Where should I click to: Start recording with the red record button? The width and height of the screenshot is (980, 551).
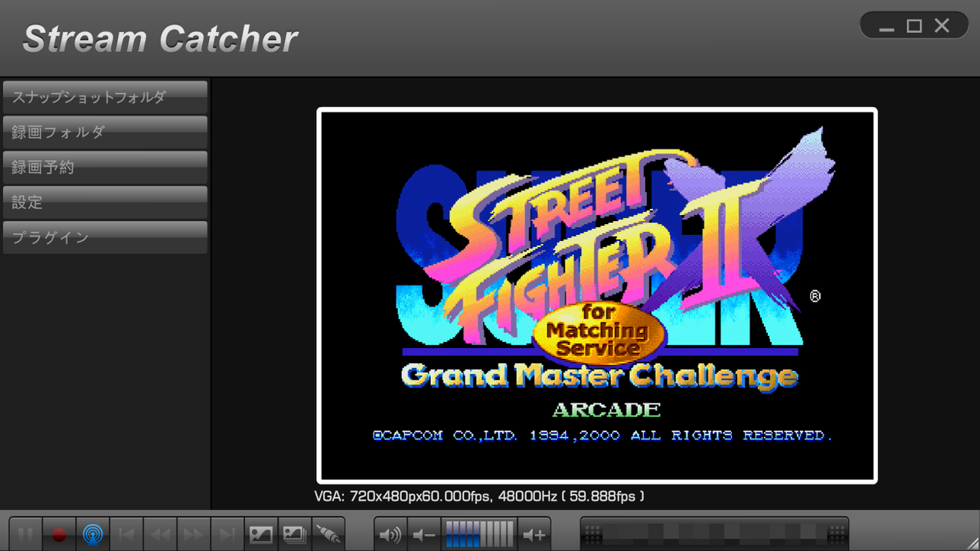click(59, 533)
